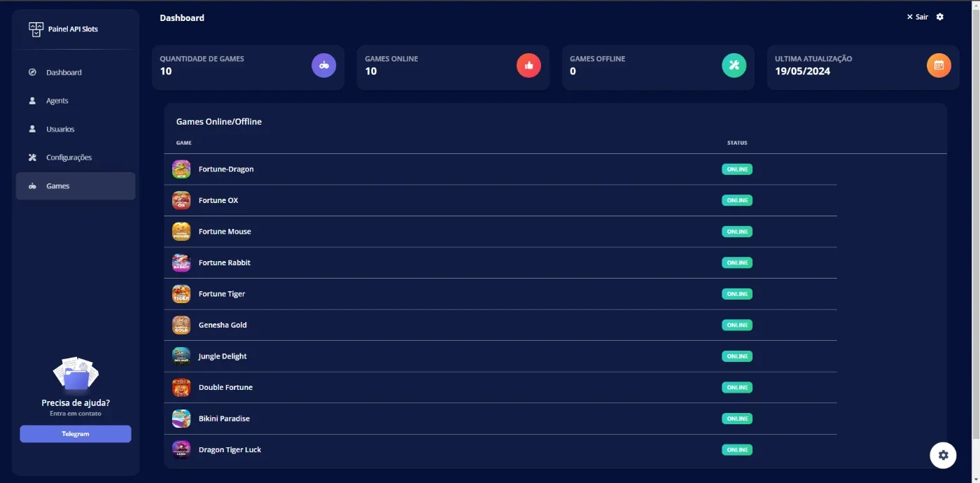This screenshot has width=980, height=483.
Task: Open the Usuarios menu item
Action: click(76, 129)
